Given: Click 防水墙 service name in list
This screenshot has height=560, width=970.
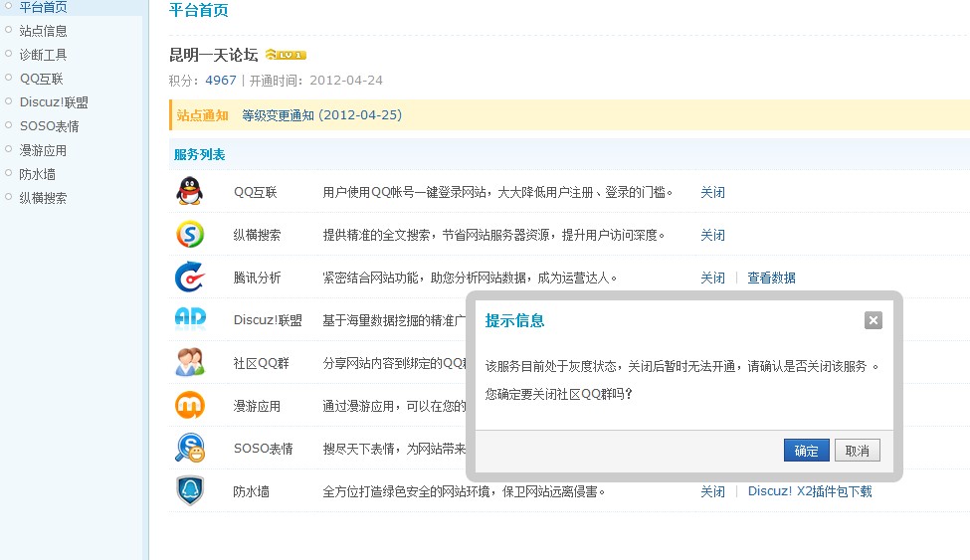Looking at the screenshot, I should pyautogui.click(x=251, y=491).
